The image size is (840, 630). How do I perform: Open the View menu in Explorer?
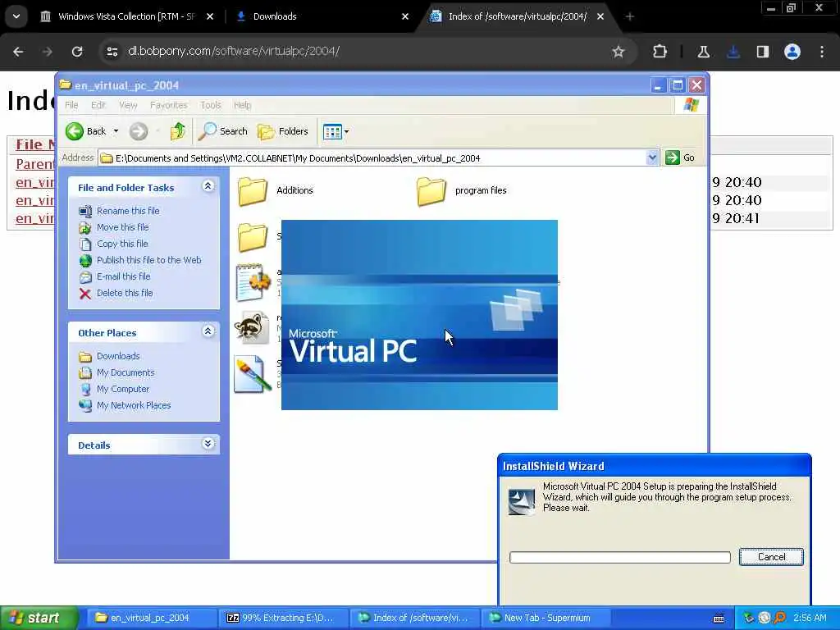pos(128,105)
